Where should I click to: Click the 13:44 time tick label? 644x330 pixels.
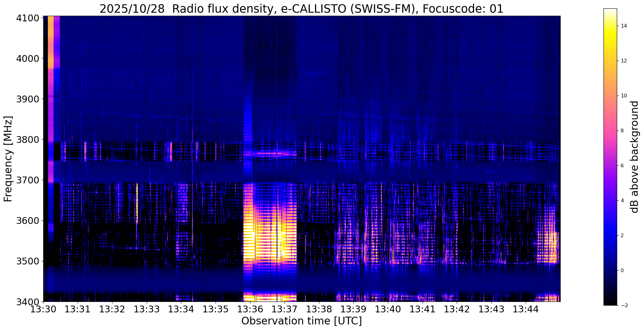[526, 309]
